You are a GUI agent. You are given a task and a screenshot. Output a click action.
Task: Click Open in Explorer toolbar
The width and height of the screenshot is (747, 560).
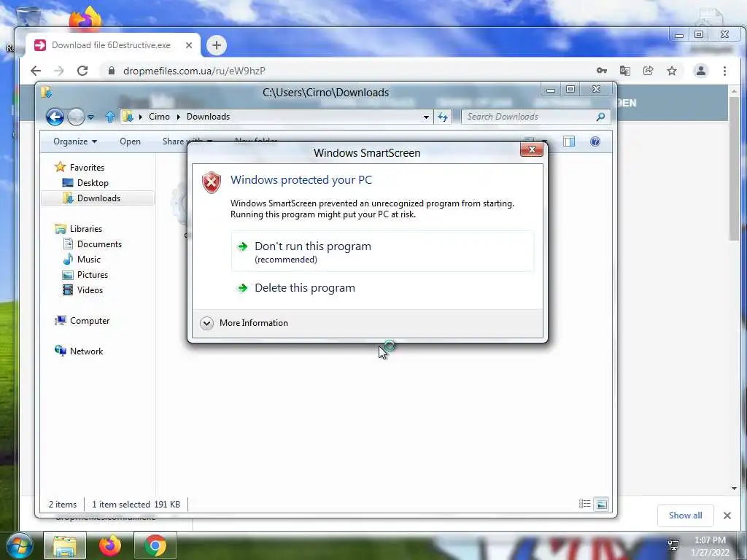click(x=130, y=141)
